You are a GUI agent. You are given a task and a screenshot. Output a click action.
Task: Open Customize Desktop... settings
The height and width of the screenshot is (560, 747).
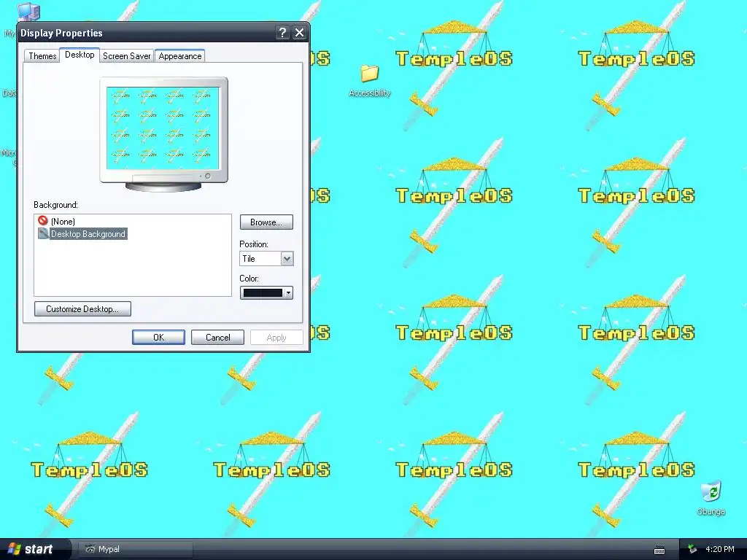(x=82, y=309)
